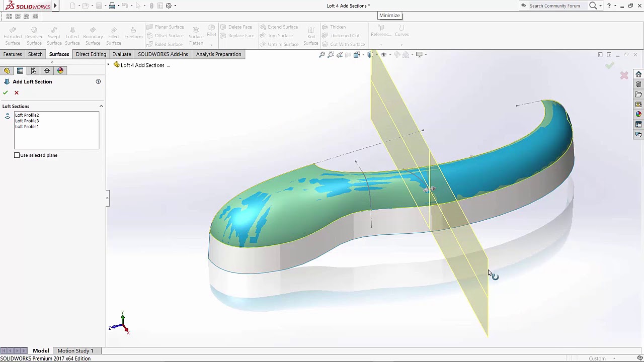This screenshot has width=644, height=362.
Task: Click the Save icon
Action: [x=99, y=6]
